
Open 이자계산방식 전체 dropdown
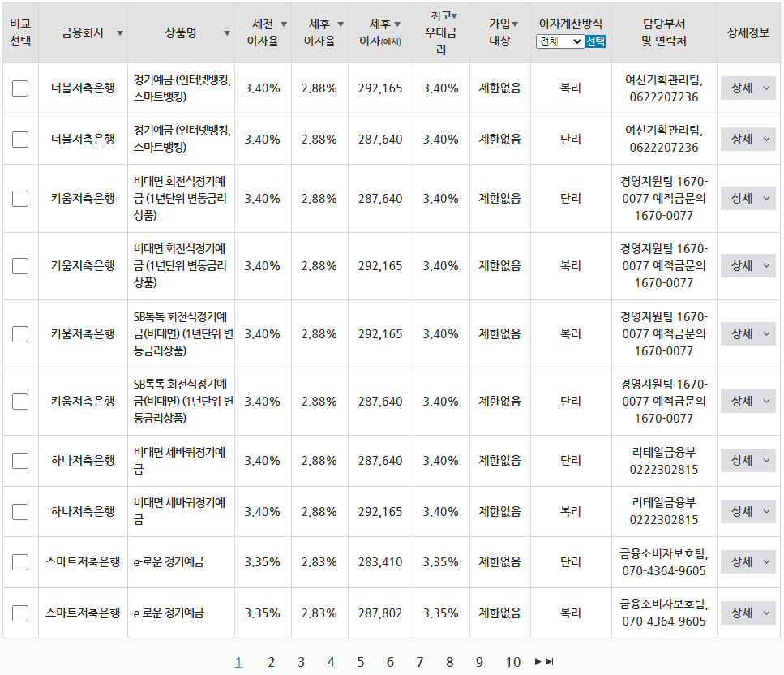point(559,41)
